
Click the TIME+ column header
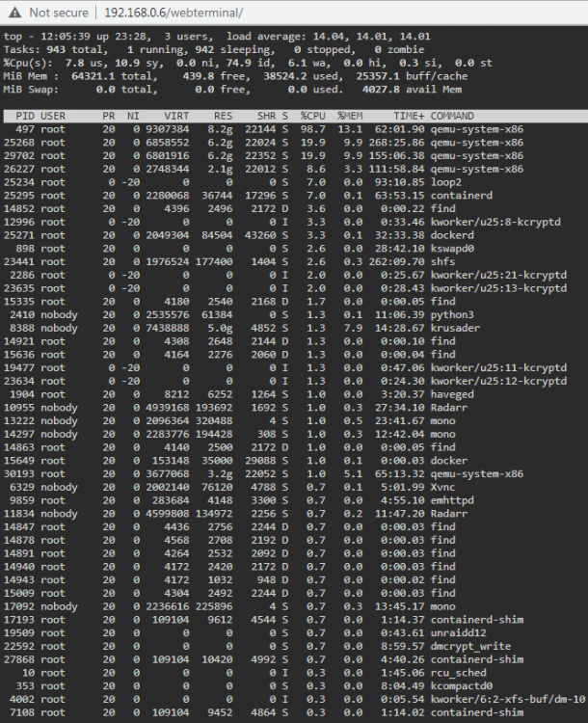(x=409, y=116)
